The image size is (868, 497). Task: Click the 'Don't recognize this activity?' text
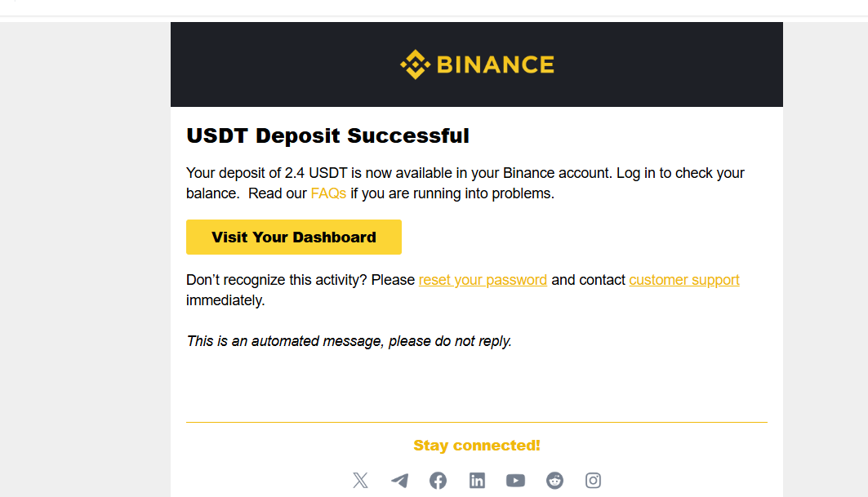[x=276, y=280]
